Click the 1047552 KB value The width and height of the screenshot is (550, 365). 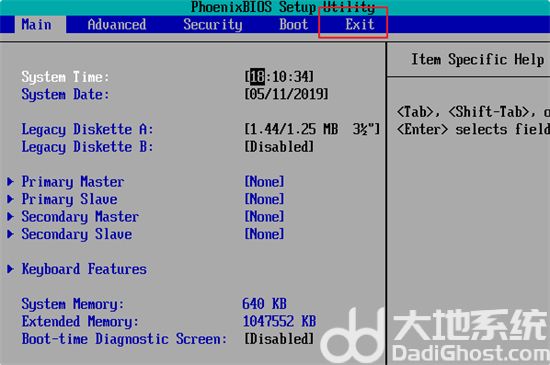tap(280, 321)
